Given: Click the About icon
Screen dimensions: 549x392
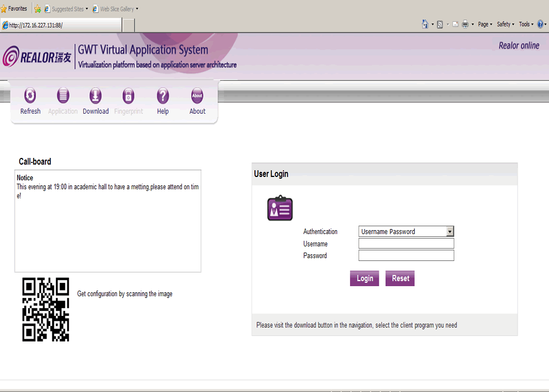Looking at the screenshot, I should coord(197,96).
